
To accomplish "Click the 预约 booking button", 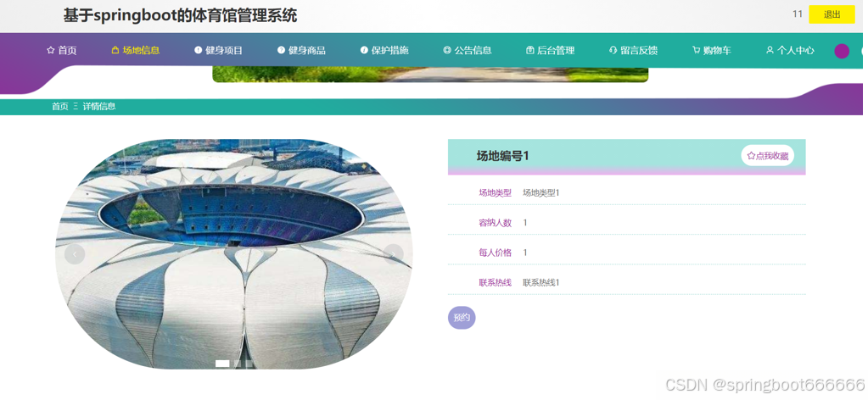I will pyautogui.click(x=462, y=318).
